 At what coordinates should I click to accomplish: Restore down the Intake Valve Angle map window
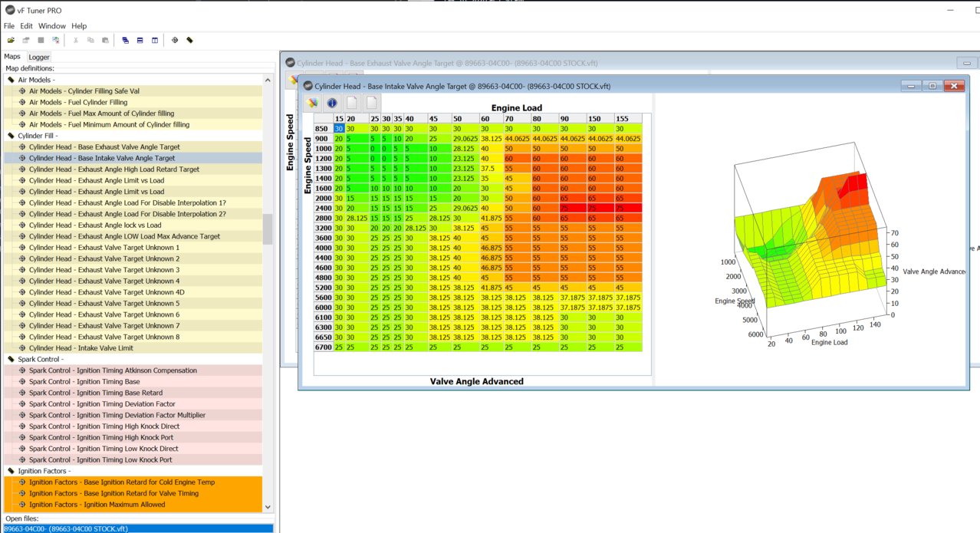(x=932, y=86)
